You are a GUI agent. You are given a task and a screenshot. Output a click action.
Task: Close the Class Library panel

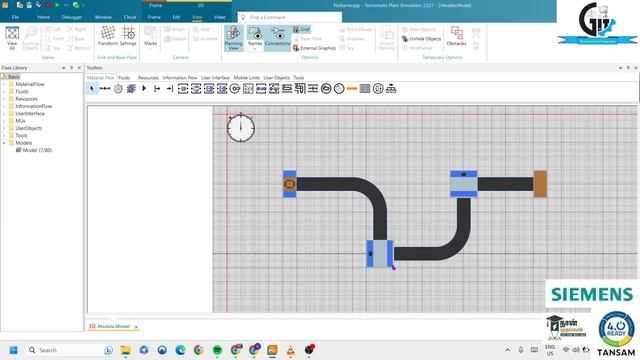pyautogui.click(x=79, y=68)
